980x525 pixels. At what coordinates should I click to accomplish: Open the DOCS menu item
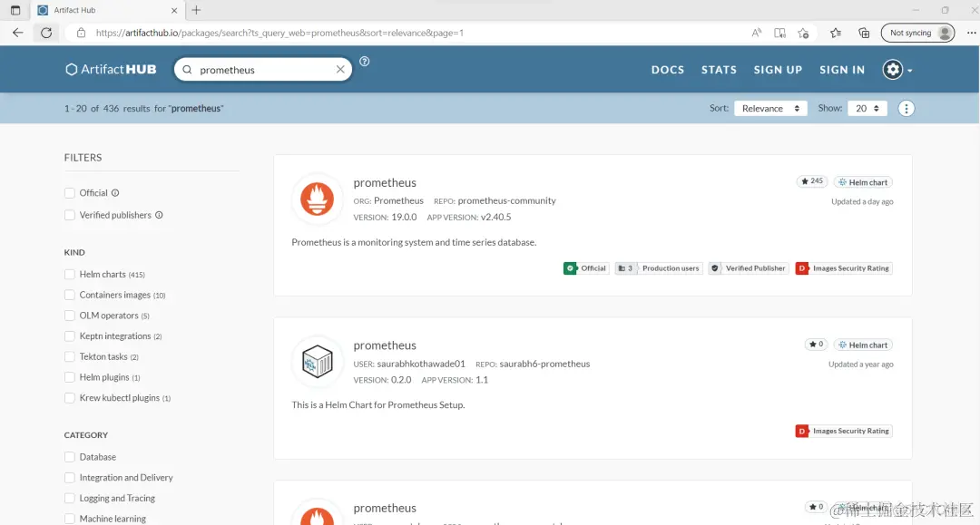point(668,70)
